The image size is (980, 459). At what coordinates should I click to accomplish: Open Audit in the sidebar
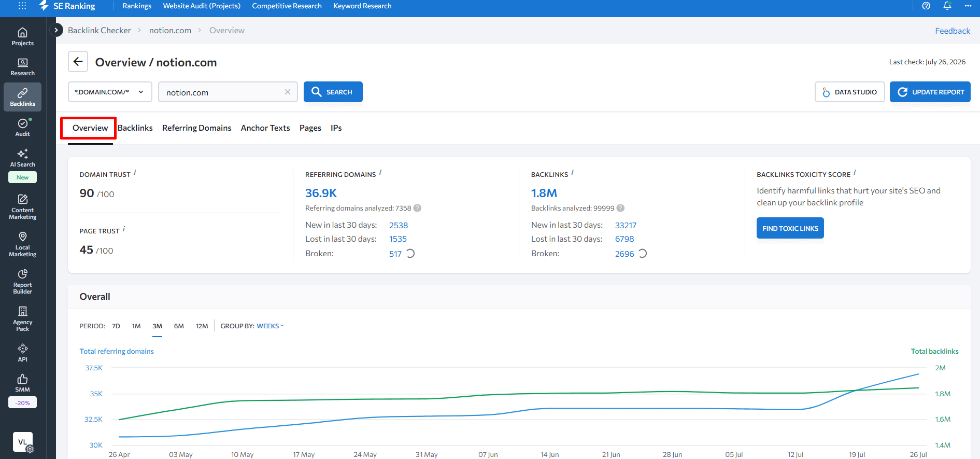23,128
